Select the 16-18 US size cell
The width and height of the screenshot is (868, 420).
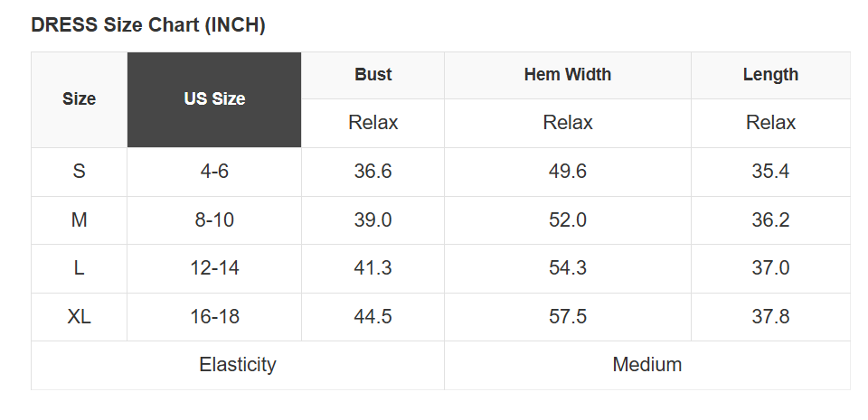(x=214, y=317)
